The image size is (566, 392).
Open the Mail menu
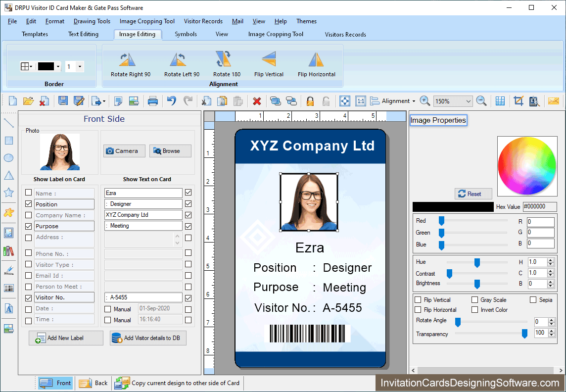[x=237, y=21]
